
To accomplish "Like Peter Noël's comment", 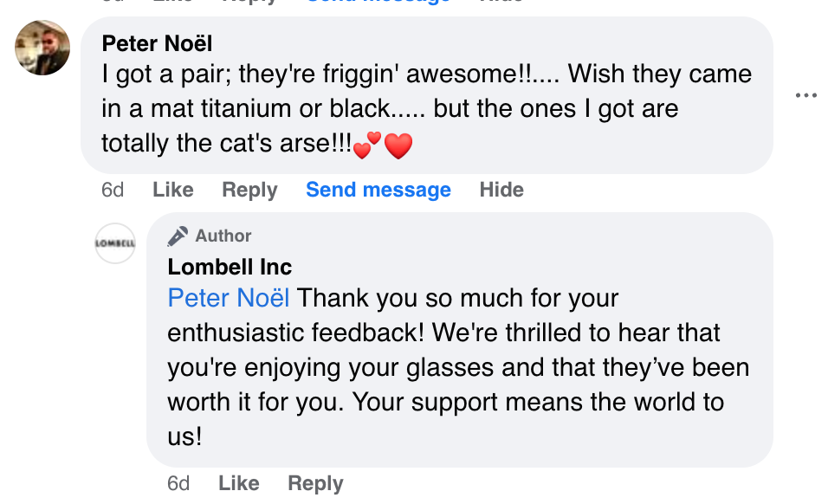I will (172, 190).
